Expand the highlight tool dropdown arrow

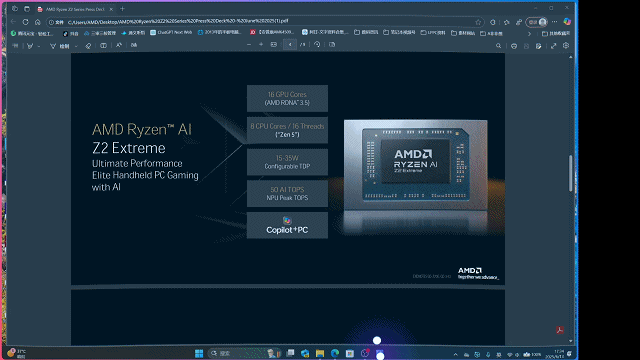39,46
